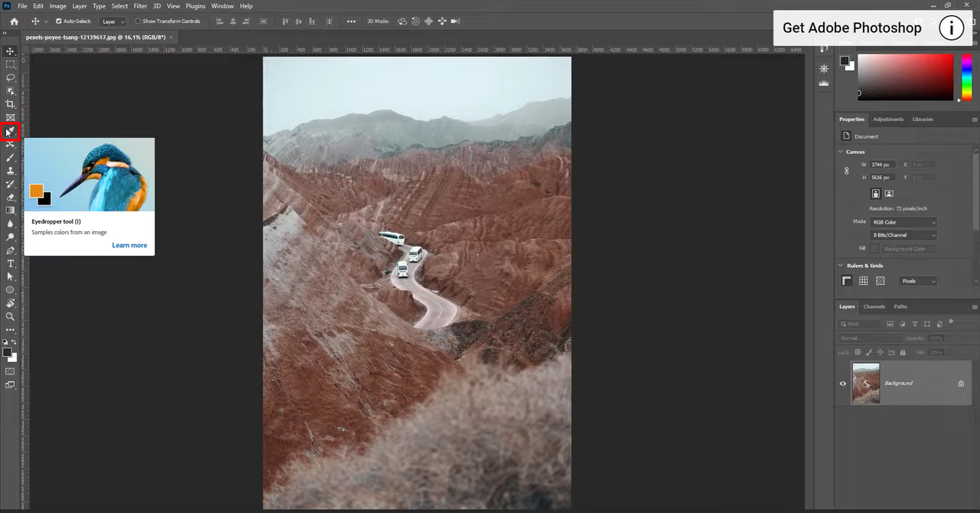Viewport: 980px width, 513px height.
Task: Open the Plugins menu
Action: [x=195, y=6]
